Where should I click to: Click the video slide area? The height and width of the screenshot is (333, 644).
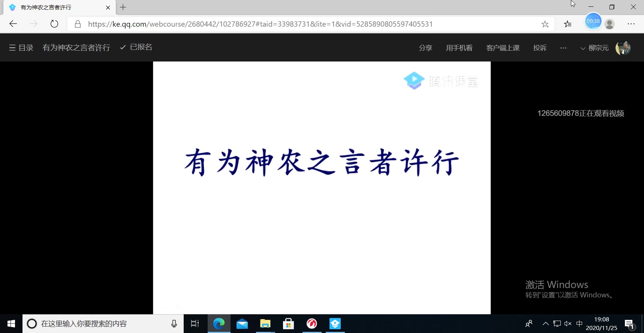tap(322, 187)
